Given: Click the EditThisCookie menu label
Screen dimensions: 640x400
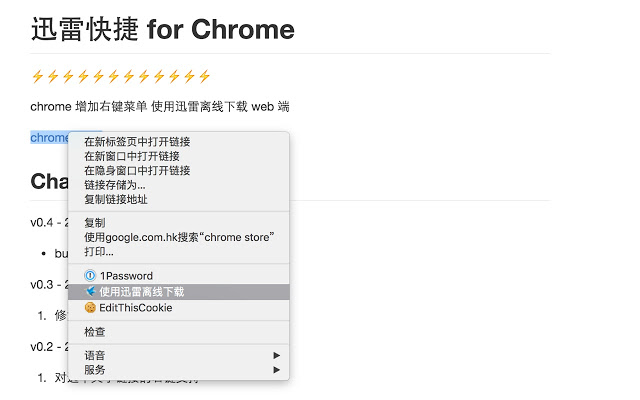Looking at the screenshot, I should tap(136, 308).
